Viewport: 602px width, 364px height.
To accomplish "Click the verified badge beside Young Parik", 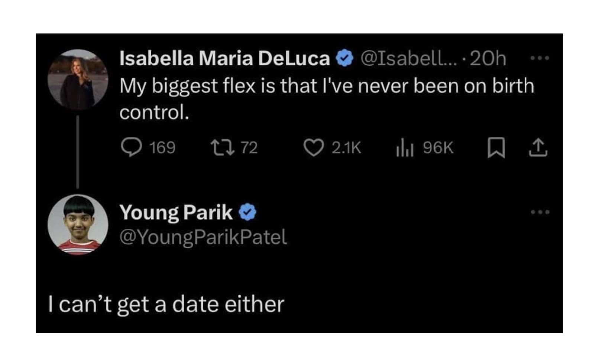I will click(247, 212).
